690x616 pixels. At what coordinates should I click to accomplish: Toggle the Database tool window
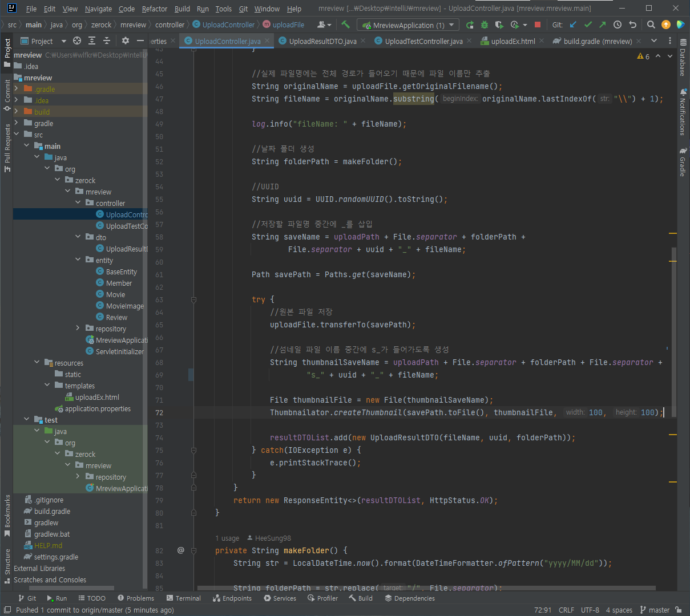pos(683,58)
